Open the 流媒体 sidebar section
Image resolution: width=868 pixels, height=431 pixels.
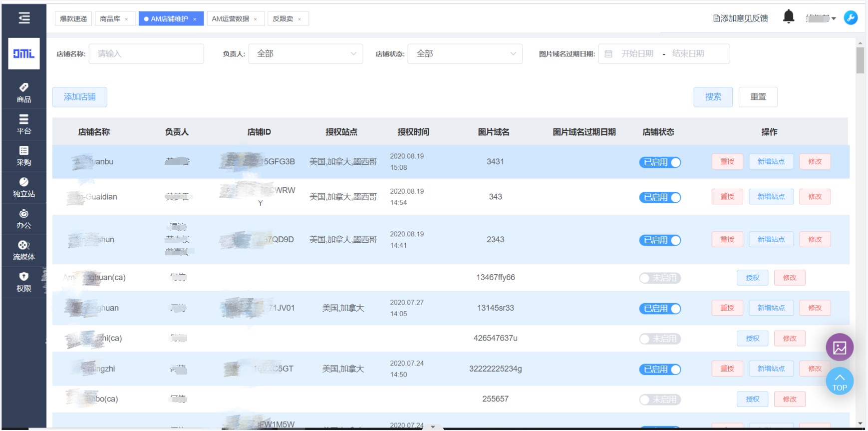point(24,250)
